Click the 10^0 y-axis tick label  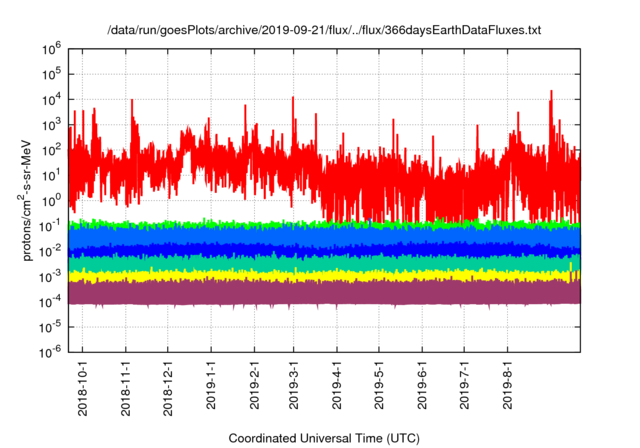51,201
